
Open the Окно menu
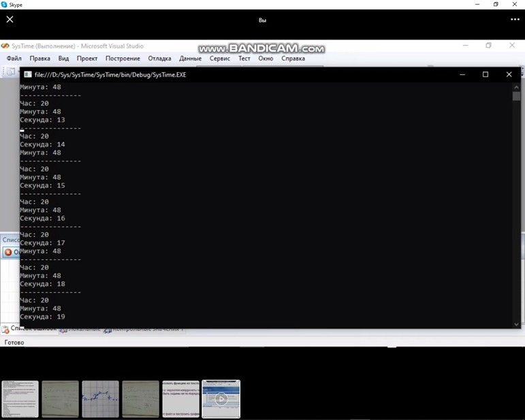click(x=266, y=59)
